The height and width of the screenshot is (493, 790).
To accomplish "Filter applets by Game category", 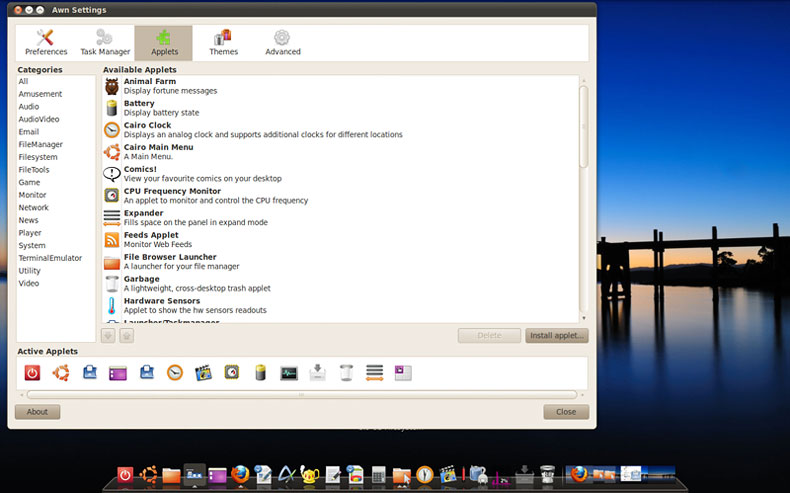I will click(x=29, y=182).
